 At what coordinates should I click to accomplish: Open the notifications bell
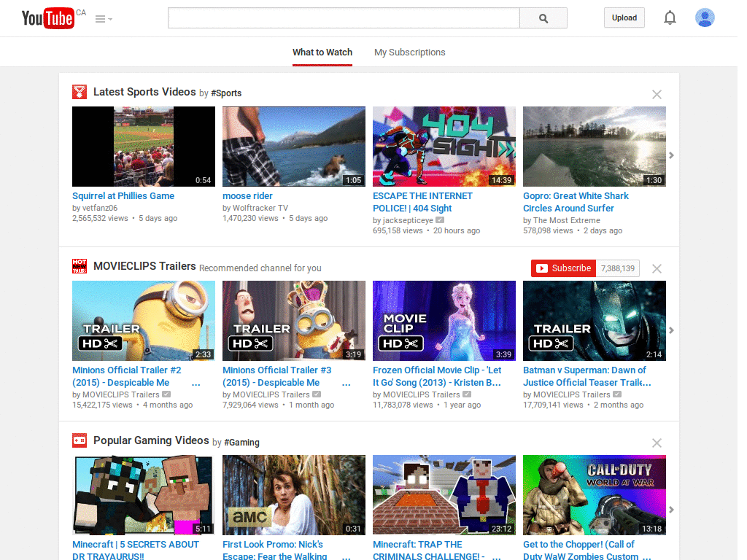point(670,17)
